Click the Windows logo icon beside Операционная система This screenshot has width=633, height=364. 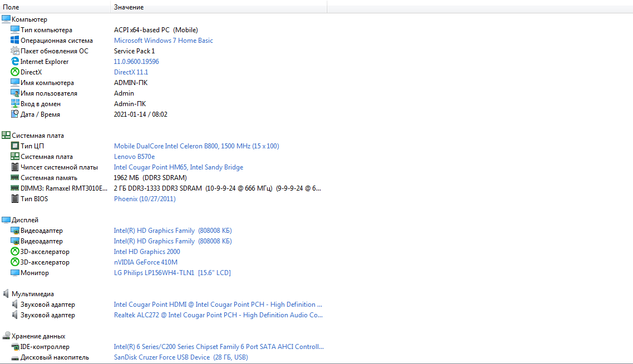click(x=15, y=40)
